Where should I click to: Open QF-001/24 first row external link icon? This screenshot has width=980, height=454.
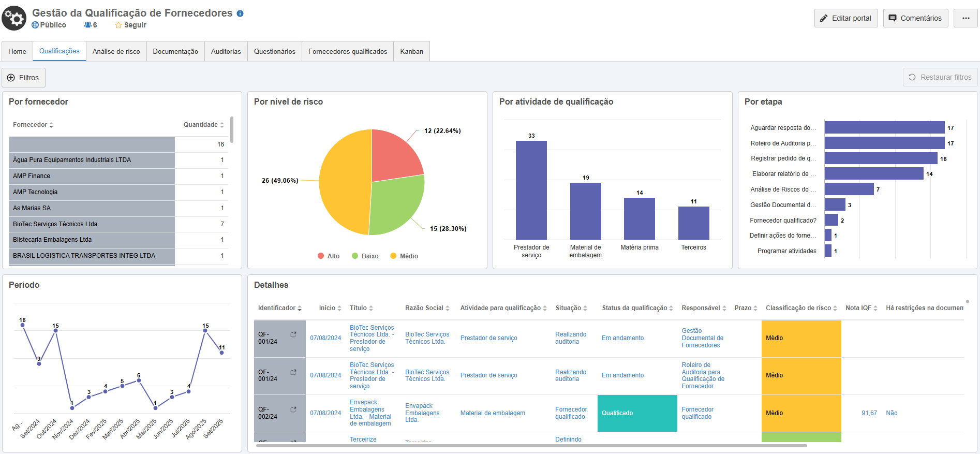tap(293, 334)
